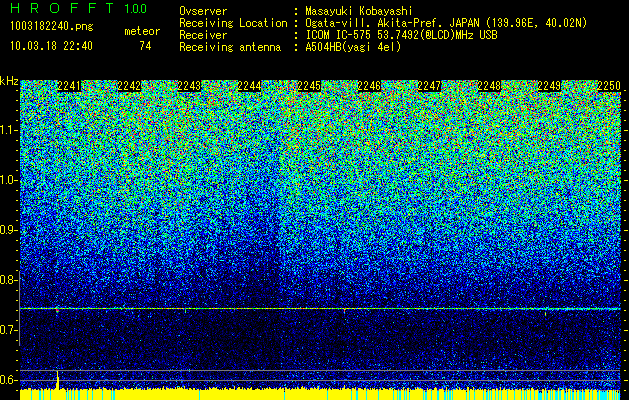Click the 0.9 frequency axis label

click(9, 230)
